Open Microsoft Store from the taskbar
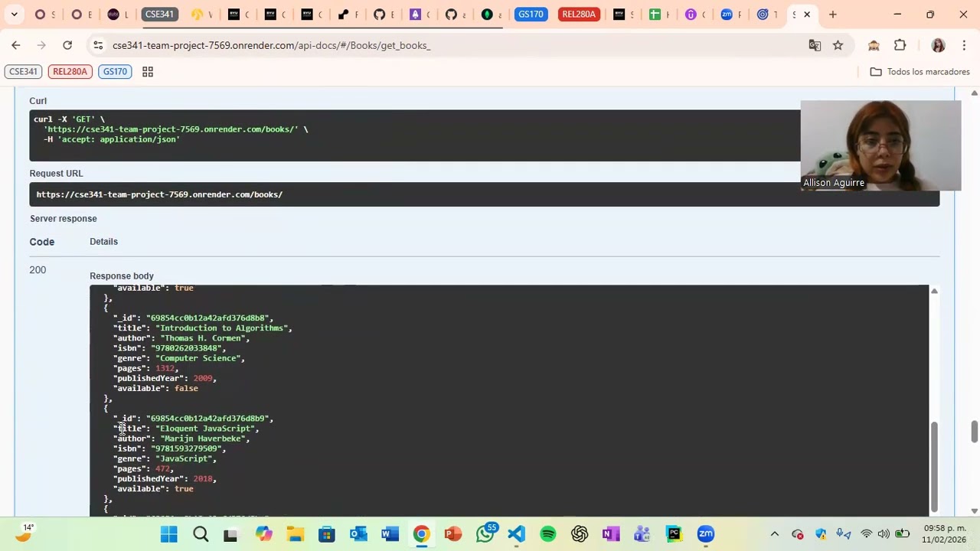This screenshot has height=551, width=980. pyautogui.click(x=327, y=534)
